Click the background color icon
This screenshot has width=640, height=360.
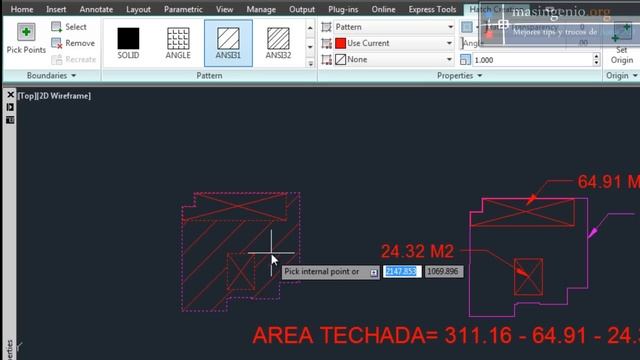pyautogui.click(x=326, y=60)
